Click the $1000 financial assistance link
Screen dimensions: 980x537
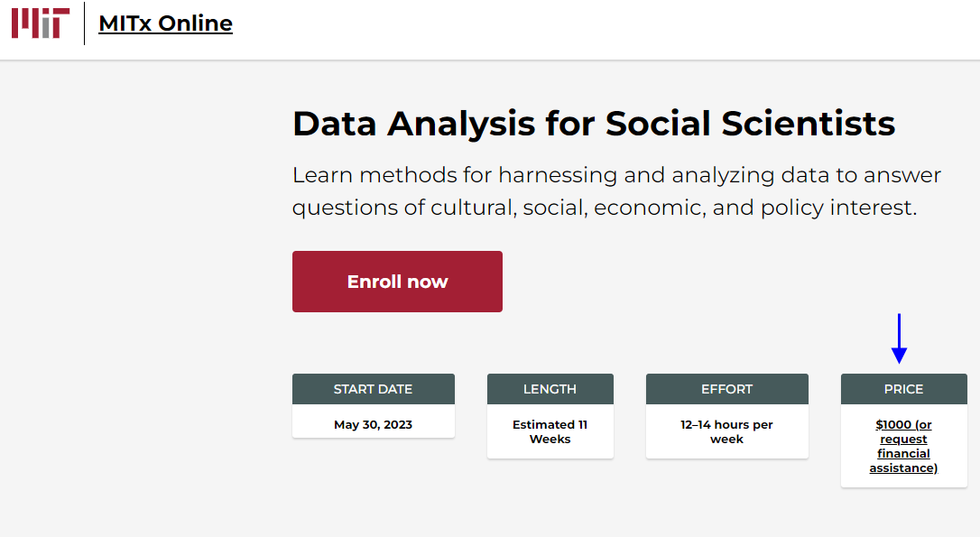coord(903,446)
